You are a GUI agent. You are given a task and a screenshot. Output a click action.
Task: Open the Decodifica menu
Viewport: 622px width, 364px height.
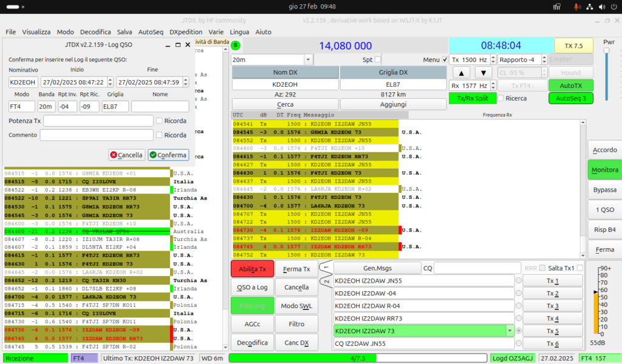pyautogui.click(x=95, y=32)
